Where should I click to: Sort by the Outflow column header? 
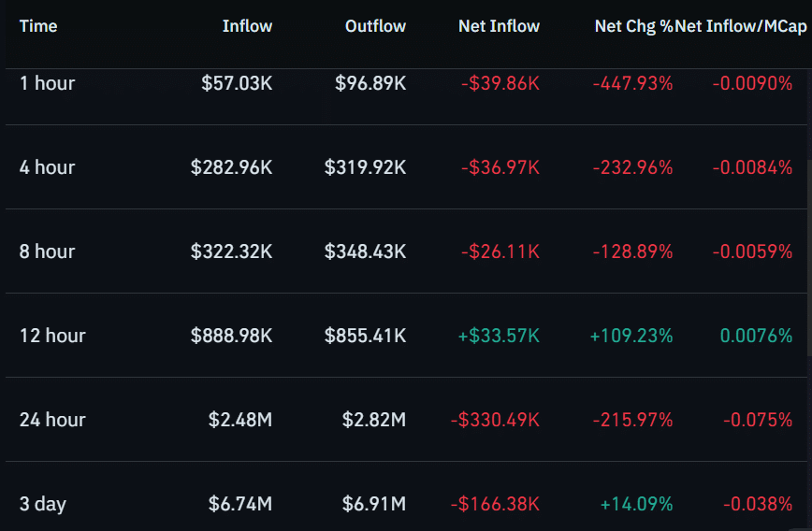coord(375,26)
